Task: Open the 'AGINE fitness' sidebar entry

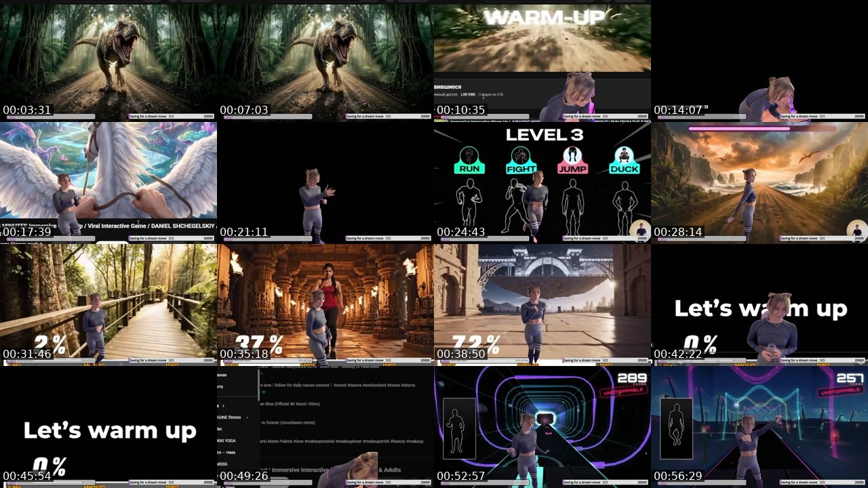Action: (229, 417)
